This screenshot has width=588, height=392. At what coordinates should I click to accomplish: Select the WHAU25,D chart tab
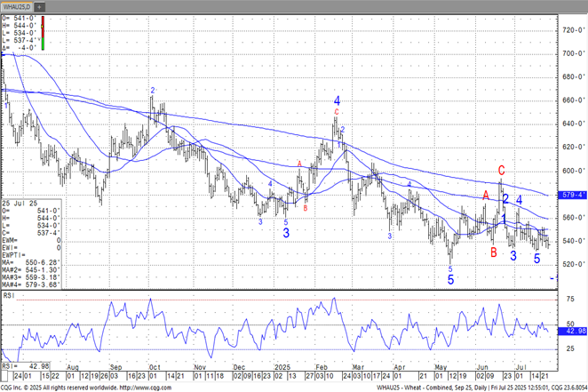(19, 6)
